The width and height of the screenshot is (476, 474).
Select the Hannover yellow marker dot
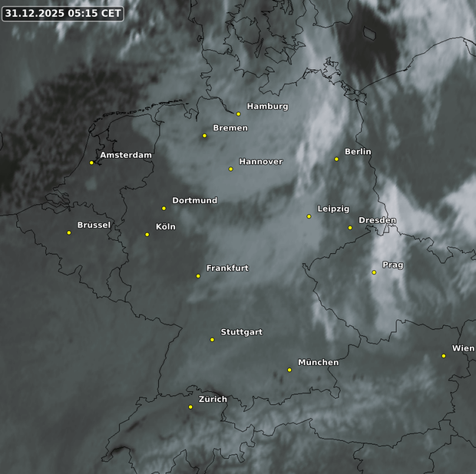(231, 169)
